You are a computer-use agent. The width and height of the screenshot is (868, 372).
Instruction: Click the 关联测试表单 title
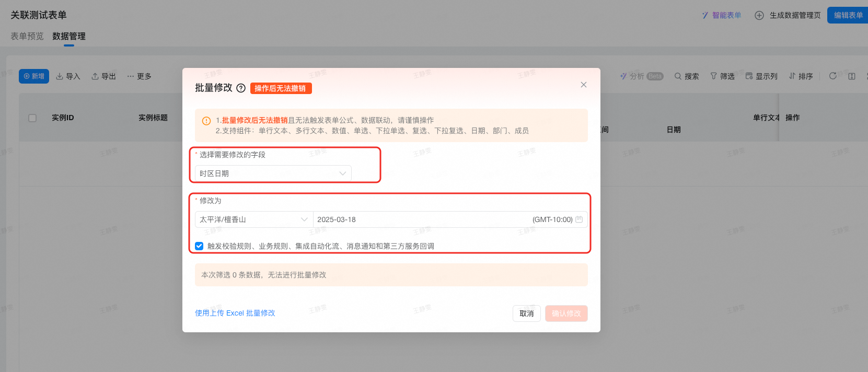[39, 15]
